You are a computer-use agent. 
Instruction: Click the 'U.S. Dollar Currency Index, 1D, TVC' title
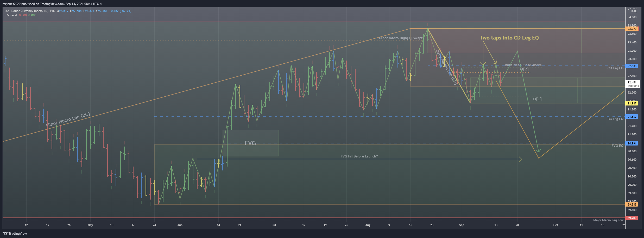click(30, 11)
